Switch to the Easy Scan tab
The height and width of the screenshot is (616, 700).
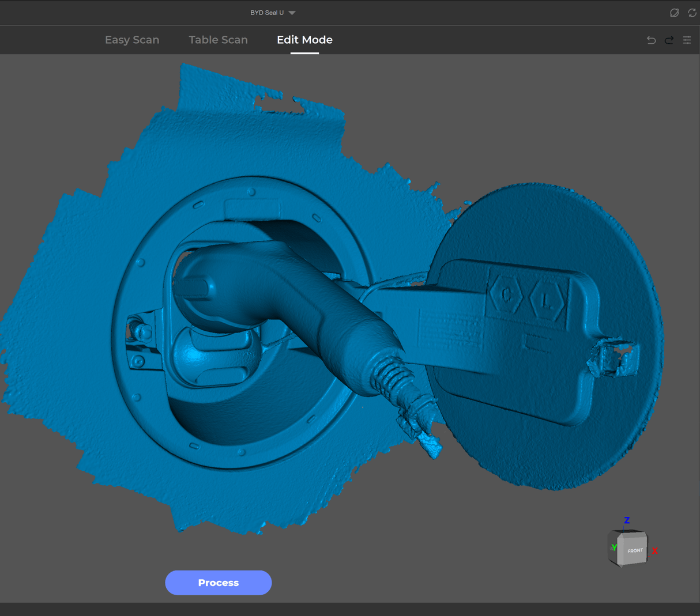click(132, 40)
